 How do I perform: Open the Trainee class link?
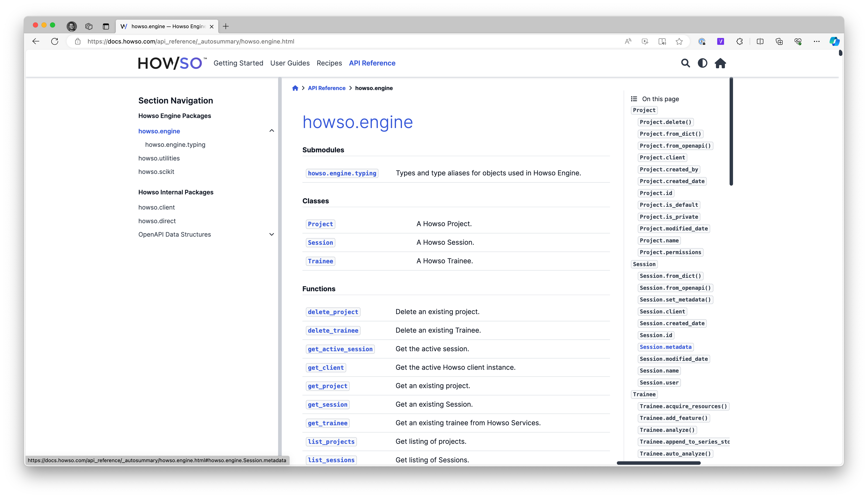[320, 261]
